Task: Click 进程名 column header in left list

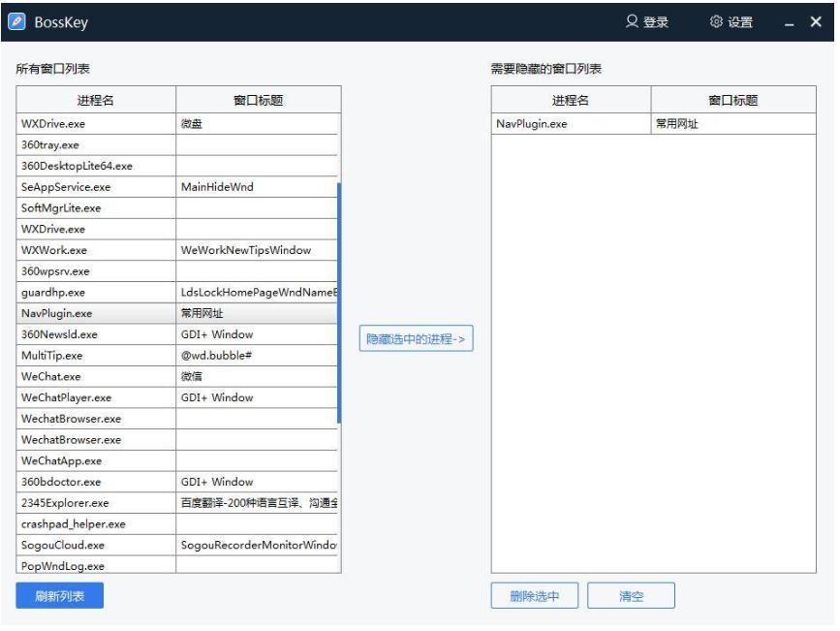Action: point(96,101)
